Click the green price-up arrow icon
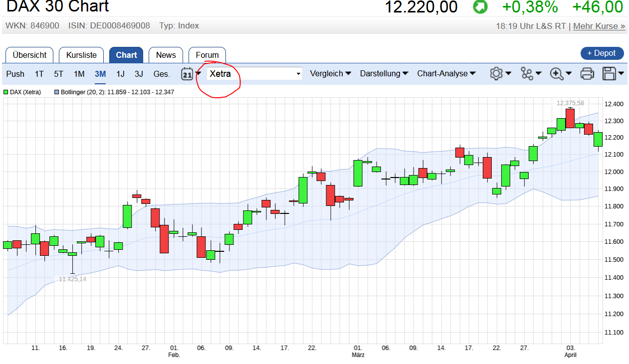 pos(480,7)
